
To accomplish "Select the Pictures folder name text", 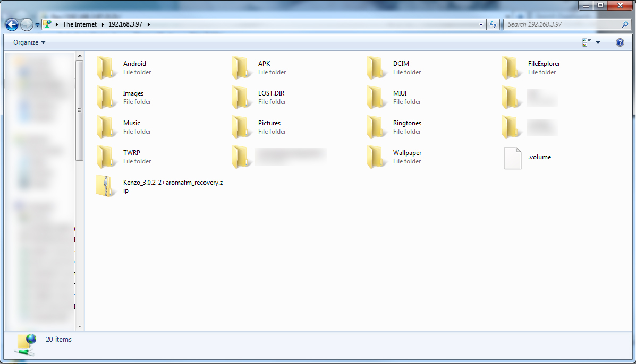I will pyautogui.click(x=269, y=123).
